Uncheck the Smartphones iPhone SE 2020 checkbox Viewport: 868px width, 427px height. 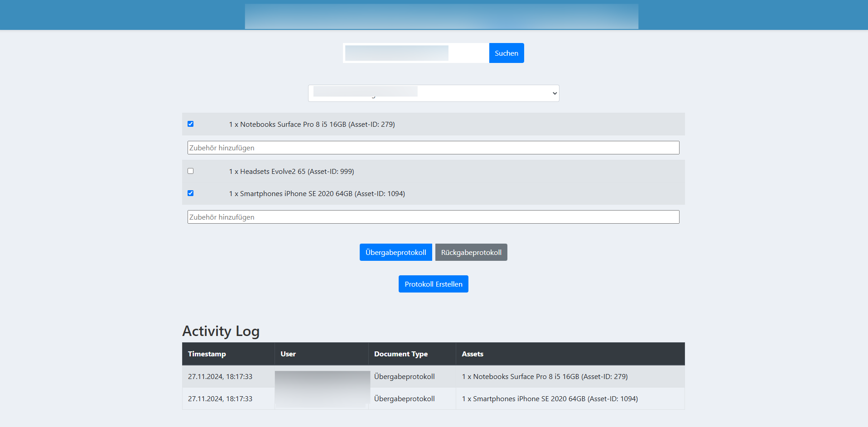coord(191,193)
